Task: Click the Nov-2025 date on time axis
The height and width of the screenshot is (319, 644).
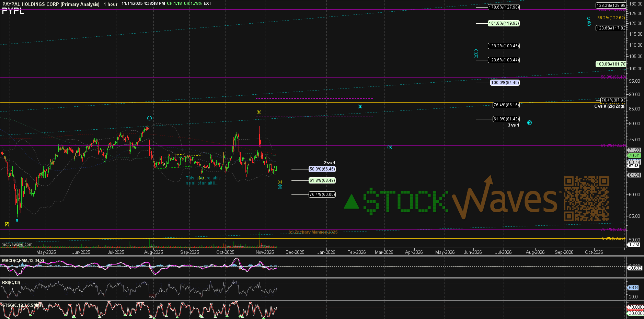Action: coord(265,252)
